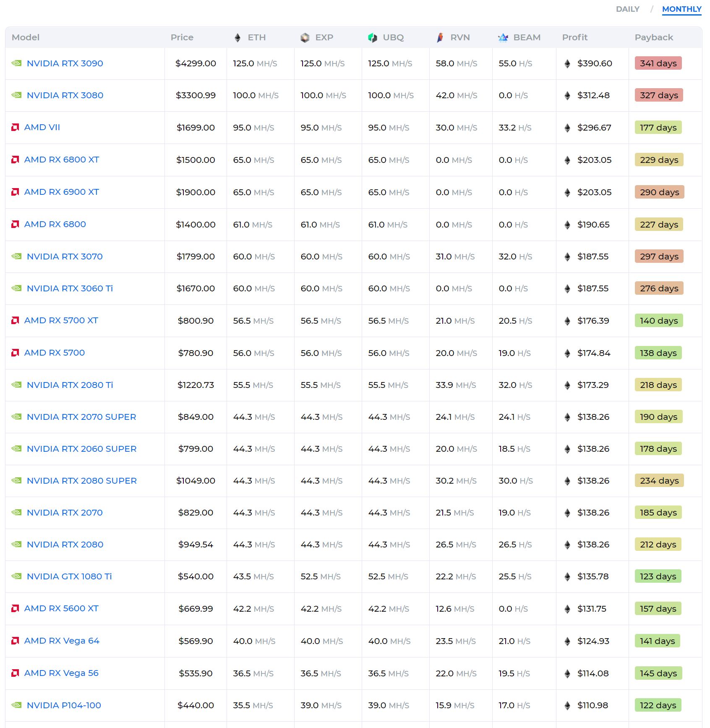
Task: Click the "140 days" payback badge
Action: [x=659, y=321]
